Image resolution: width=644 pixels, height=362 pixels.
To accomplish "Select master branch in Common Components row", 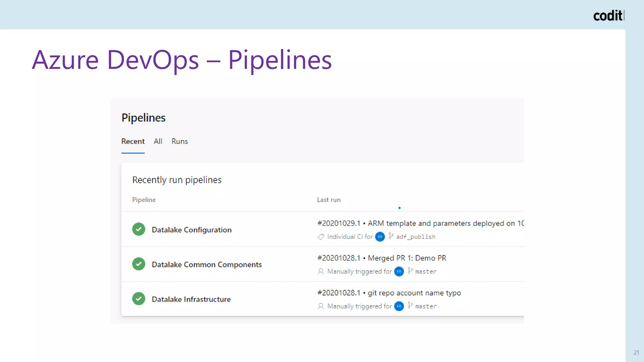I will click(426, 271).
